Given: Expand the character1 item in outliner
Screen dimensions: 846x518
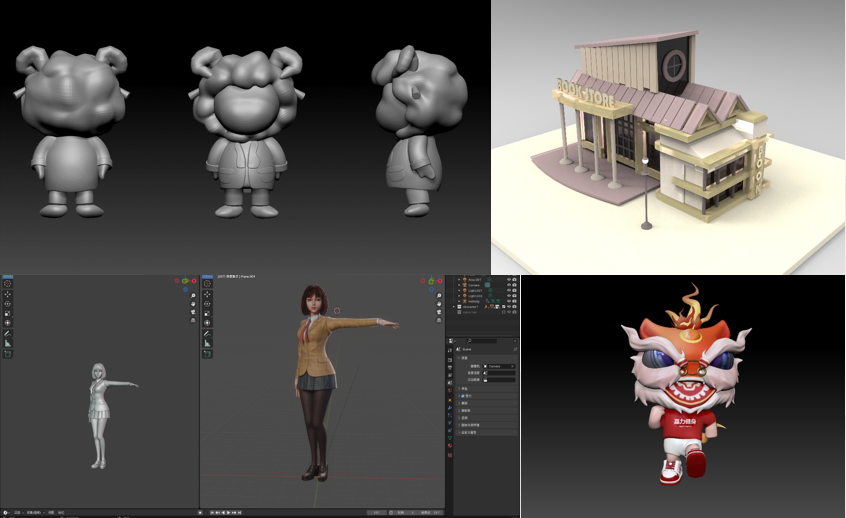Looking at the screenshot, I should point(456,306).
